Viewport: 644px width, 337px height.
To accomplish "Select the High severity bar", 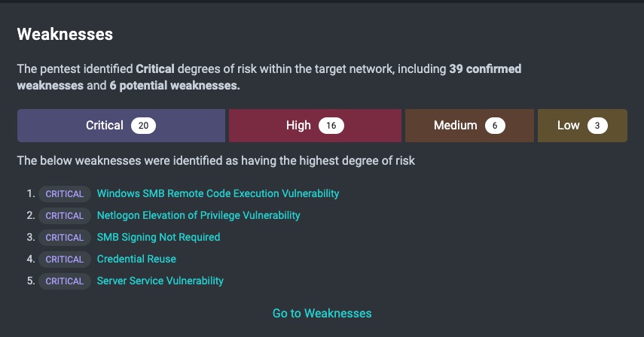I will pyautogui.click(x=315, y=126).
